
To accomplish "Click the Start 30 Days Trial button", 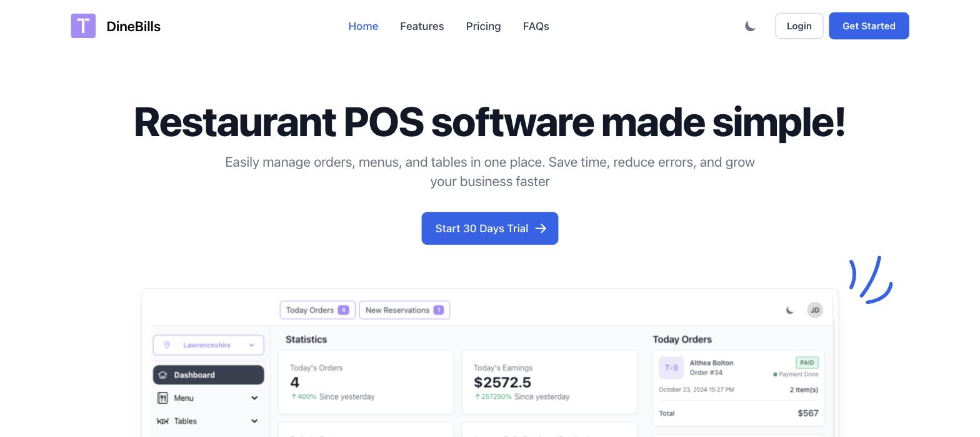I will [489, 228].
